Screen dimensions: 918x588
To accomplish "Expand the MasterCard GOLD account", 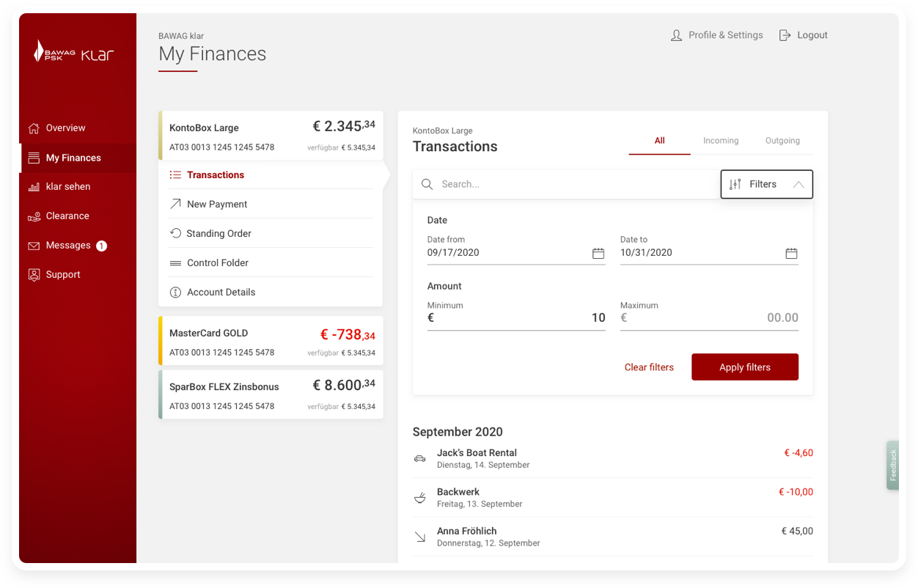I will (x=271, y=341).
